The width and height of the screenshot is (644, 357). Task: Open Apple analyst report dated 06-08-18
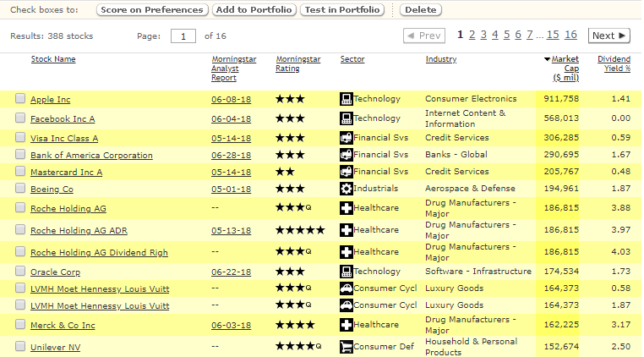(x=232, y=100)
